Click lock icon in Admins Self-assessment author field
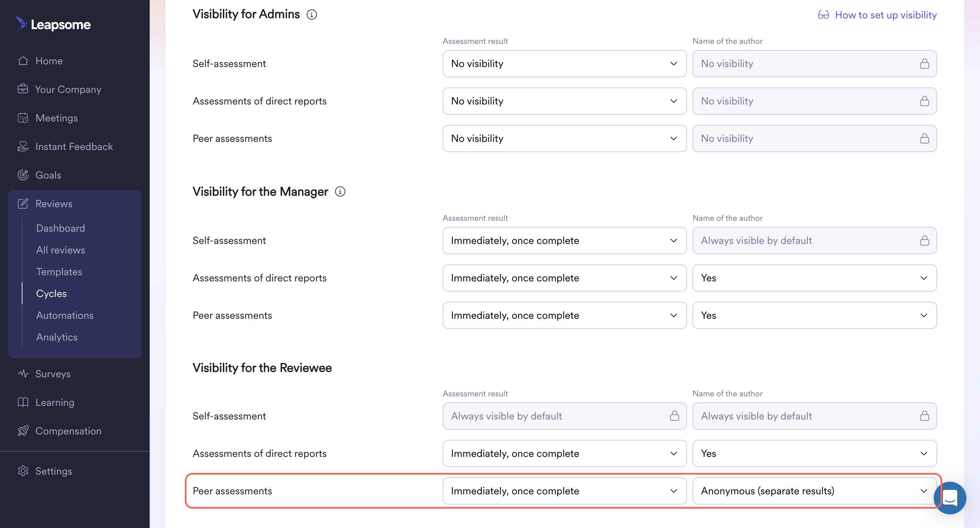The image size is (980, 528). [x=925, y=64]
